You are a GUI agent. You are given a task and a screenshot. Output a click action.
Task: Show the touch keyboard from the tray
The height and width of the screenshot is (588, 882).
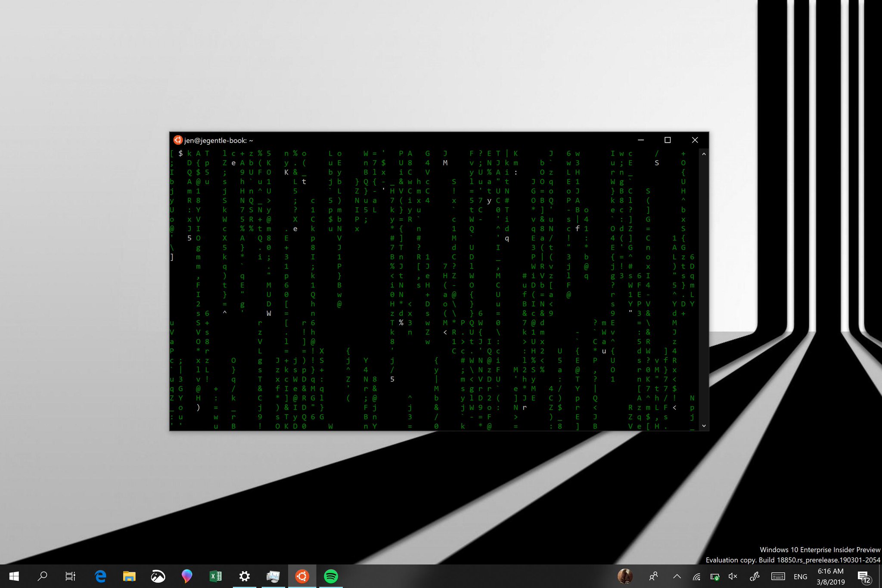pyautogui.click(x=777, y=576)
